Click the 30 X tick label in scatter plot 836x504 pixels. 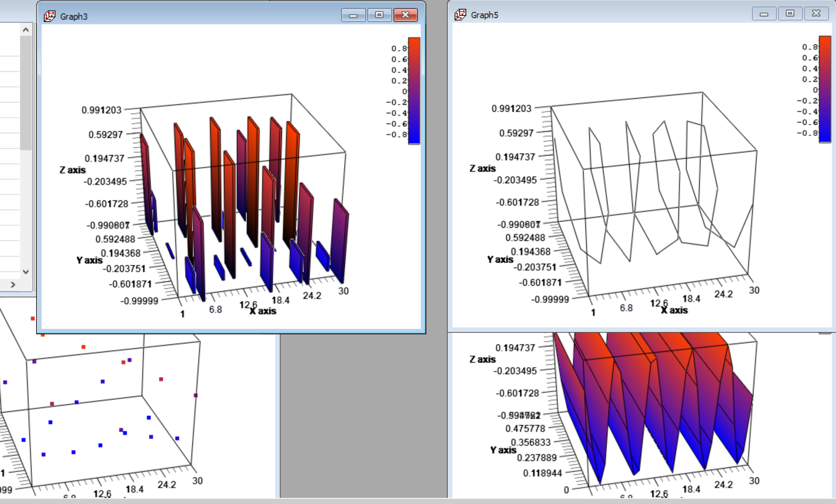[x=197, y=481]
